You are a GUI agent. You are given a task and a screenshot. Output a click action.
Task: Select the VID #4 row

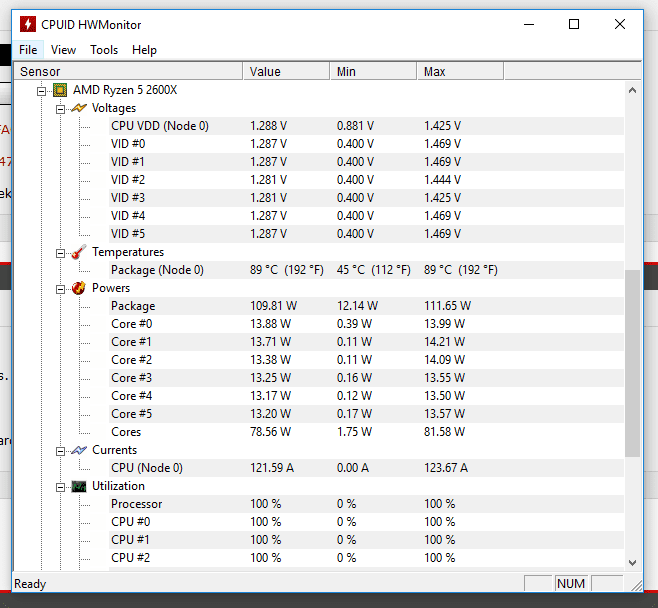(366, 216)
